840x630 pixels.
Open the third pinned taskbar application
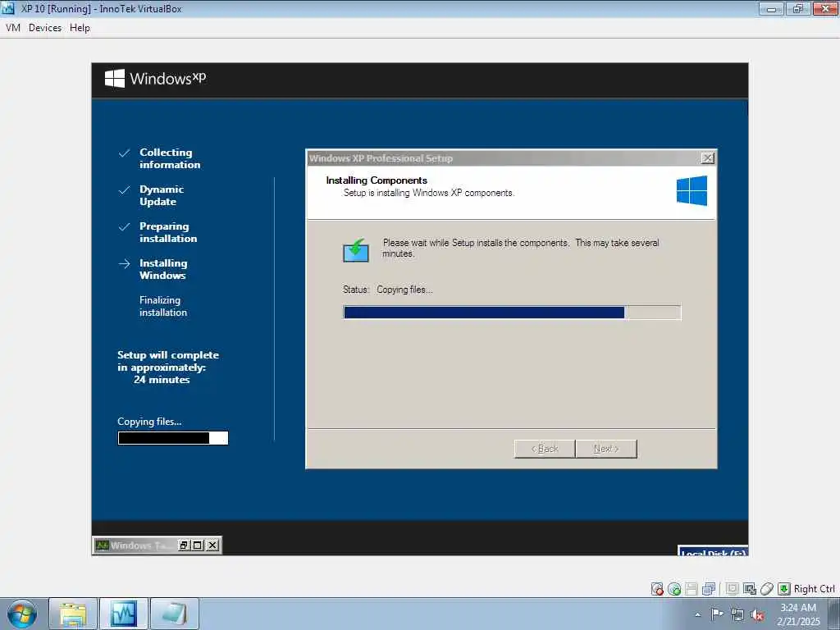[x=175, y=614]
